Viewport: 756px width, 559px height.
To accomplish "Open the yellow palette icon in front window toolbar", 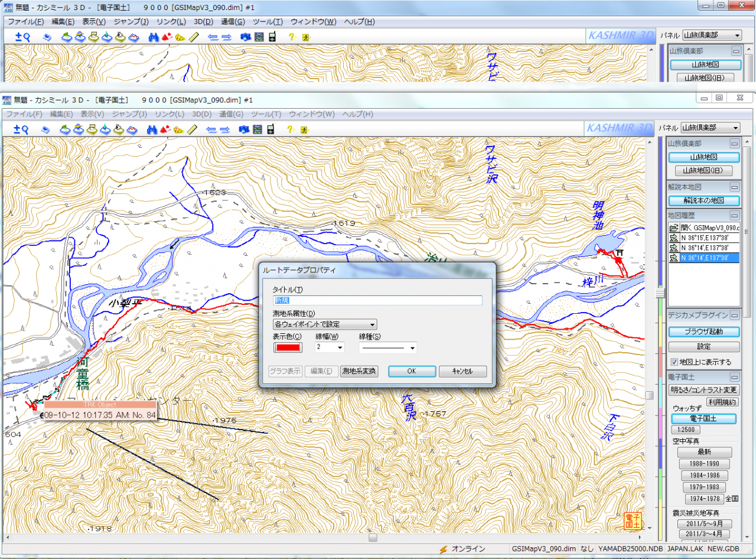I will [179, 129].
